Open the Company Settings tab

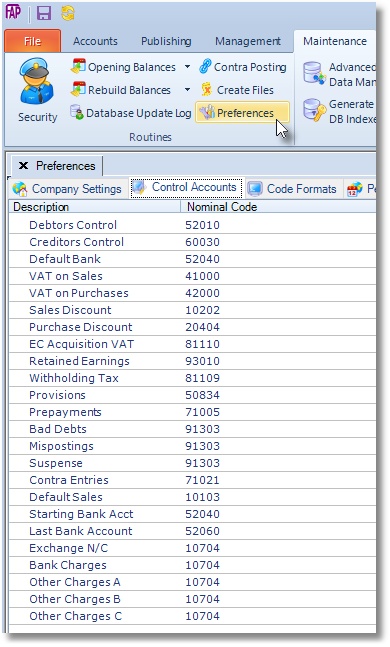coord(67,189)
